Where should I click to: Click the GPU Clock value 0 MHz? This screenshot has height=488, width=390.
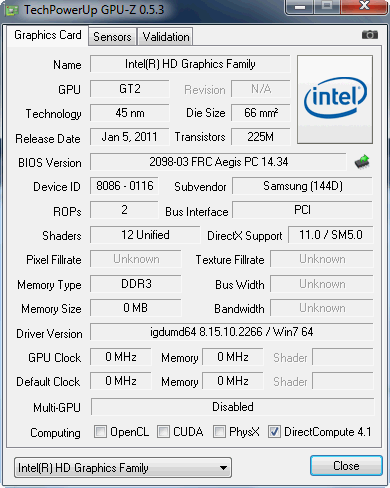tap(121, 357)
